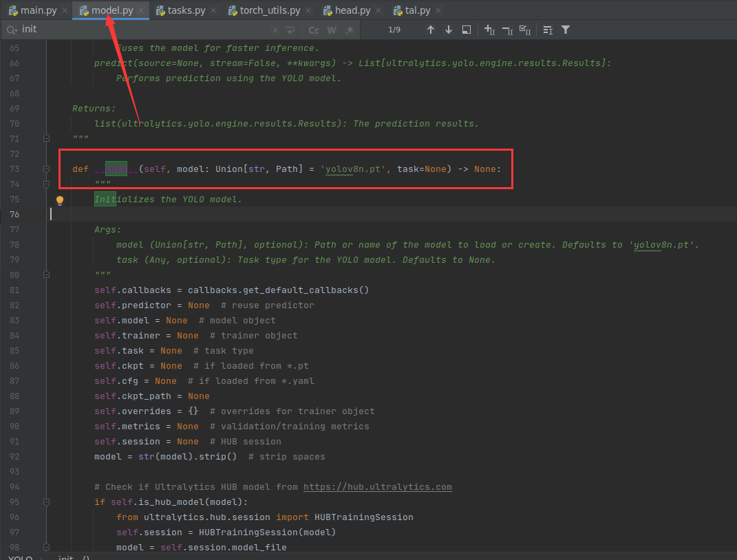Viewport: 737px width, 560px height.
Task: Click the next occurrence down arrow
Action: (x=447, y=30)
